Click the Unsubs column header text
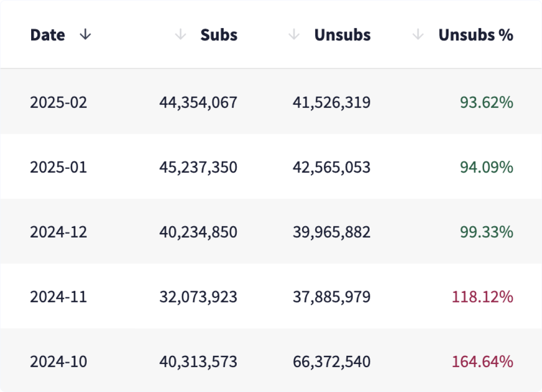Viewport: 542px width, 392px height. (342, 35)
